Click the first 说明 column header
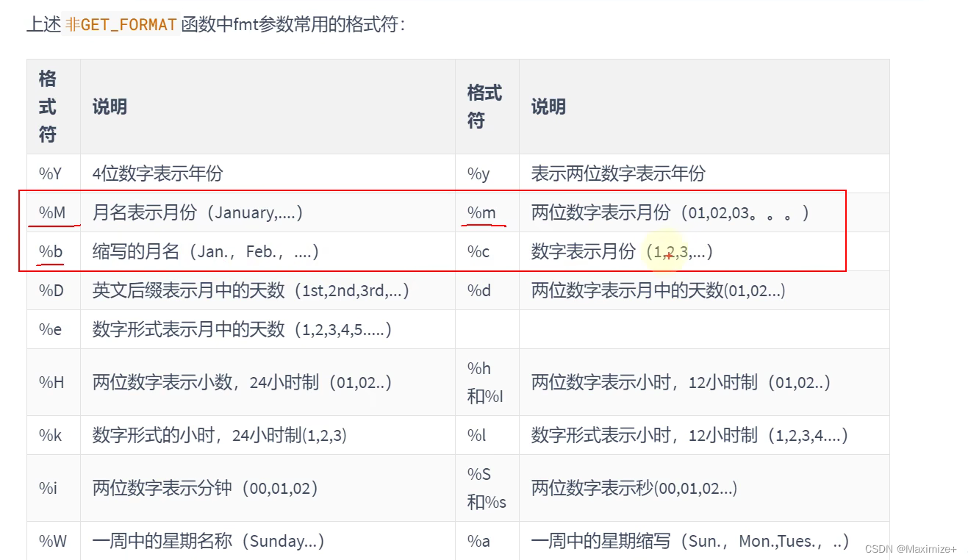Screen dimensions: 968x560 110,107
